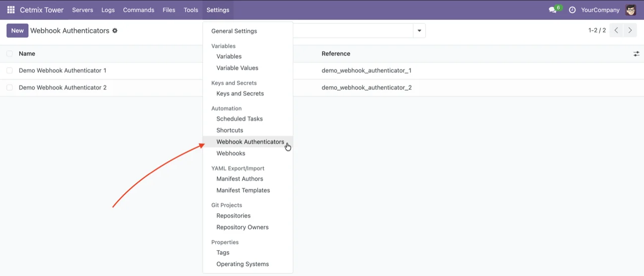The width and height of the screenshot is (644, 276).
Task: Open Keys and Secrets menu entry
Action: click(x=248, y=94)
